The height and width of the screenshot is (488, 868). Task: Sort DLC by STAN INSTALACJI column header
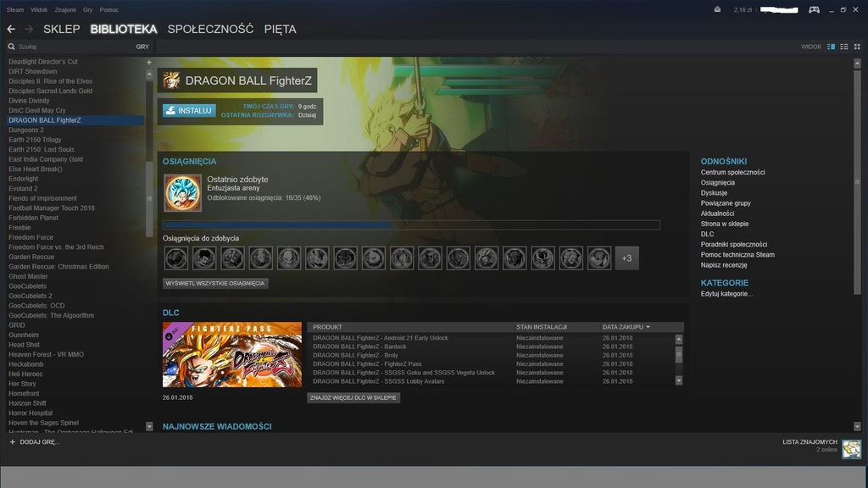(x=542, y=327)
